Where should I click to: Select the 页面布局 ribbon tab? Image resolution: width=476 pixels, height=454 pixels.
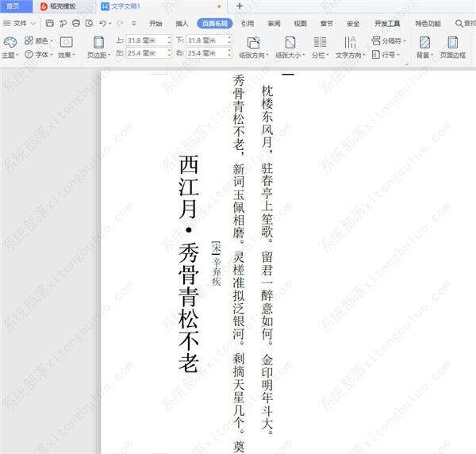coord(215,23)
